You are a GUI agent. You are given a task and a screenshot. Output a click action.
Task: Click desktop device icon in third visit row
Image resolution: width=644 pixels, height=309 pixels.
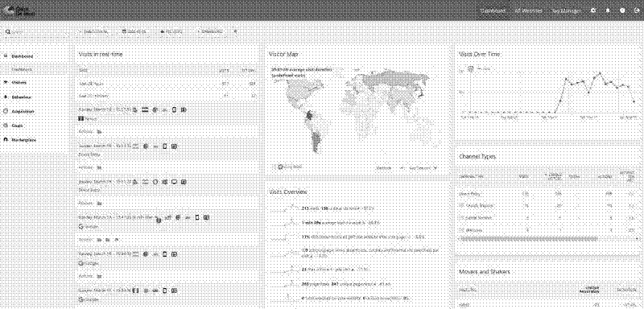pos(174,181)
